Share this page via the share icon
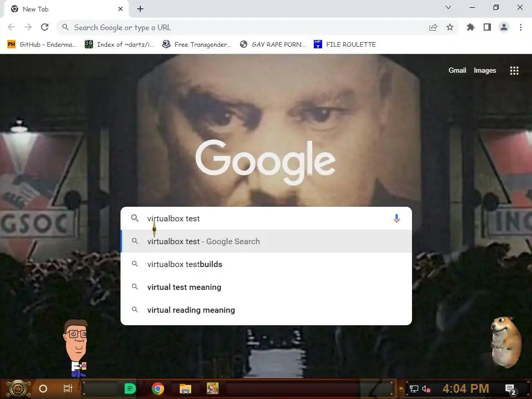 pyautogui.click(x=433, y=28)
